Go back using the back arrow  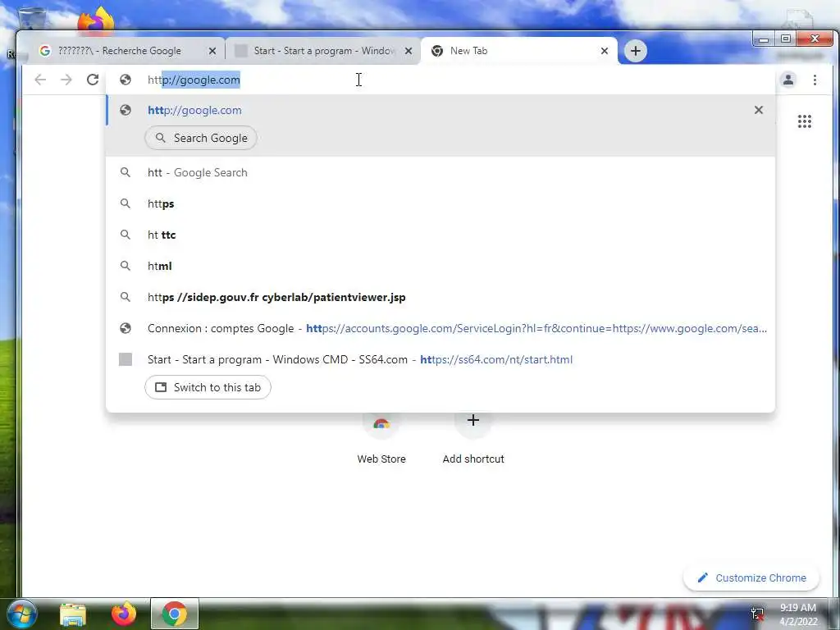[x=40, y=80]
